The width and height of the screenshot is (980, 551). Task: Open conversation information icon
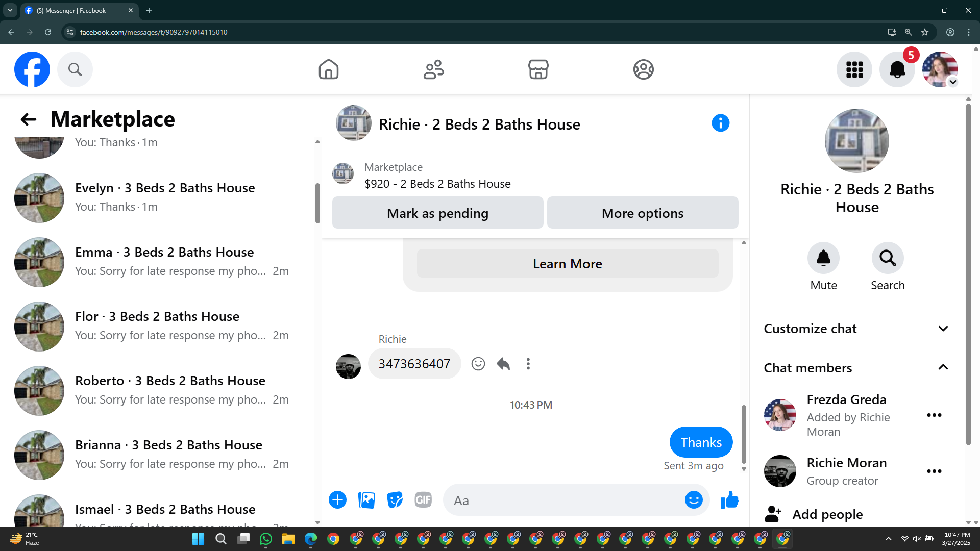721,123
